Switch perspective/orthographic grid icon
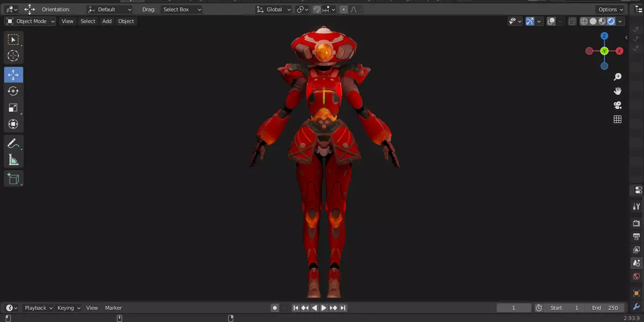Image resolution: width=644 pixels, height=322 pixels. click(618, 119)
